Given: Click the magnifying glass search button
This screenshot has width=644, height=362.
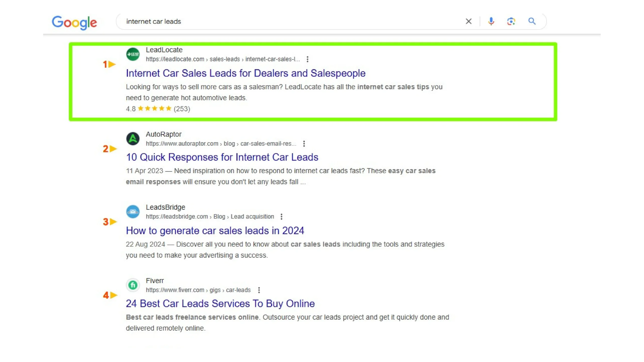Looking at the screenshot, I should (x=532, y=21).
